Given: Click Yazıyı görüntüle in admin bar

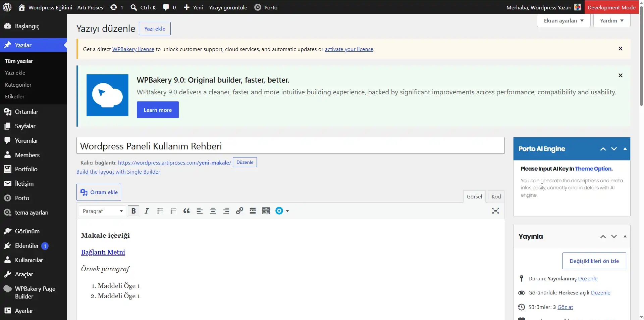Looking at the screenshot, I should (228, 7).
